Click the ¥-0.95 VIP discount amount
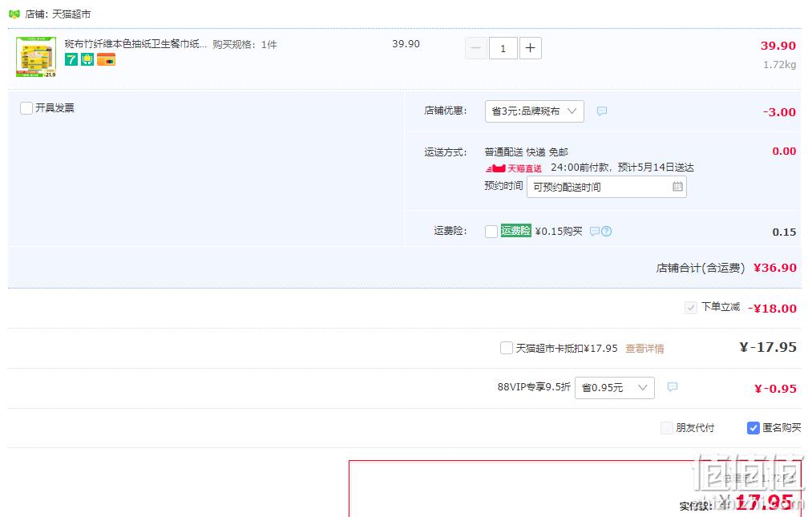The height and width of the screenshot is (517, 812). point(775,389)
